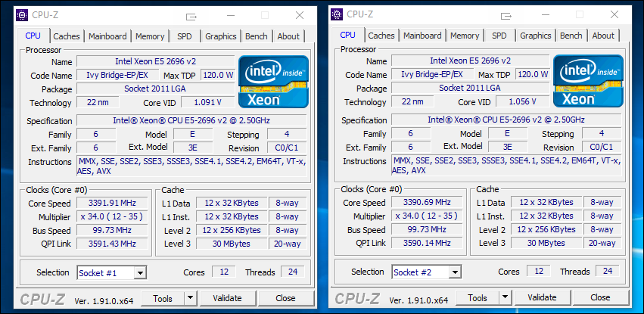This screenshot has width=644, height=314.
Task: Click the tray-mode arrow icon in right window title bar
Action: click(506, 16)
